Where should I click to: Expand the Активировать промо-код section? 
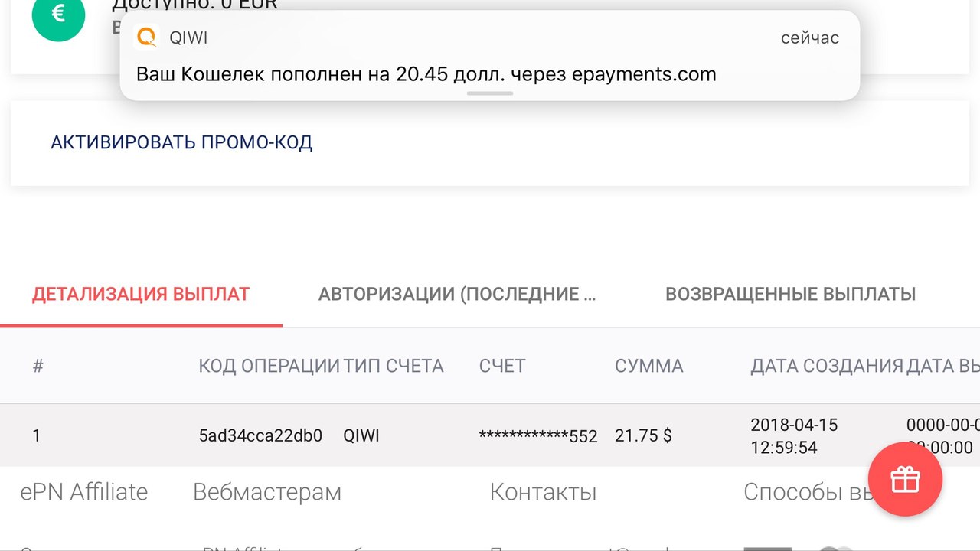[x=181, y=142]
